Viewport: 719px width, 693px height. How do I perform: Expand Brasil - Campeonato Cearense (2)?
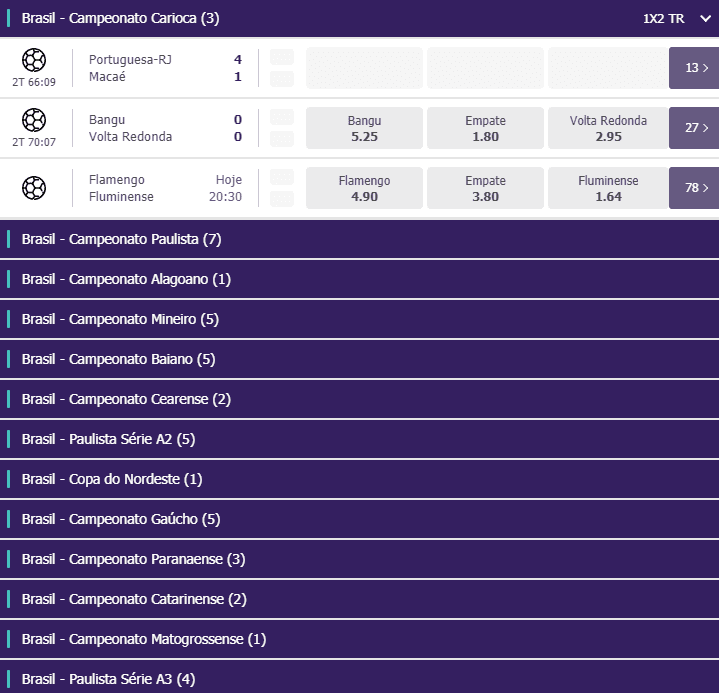click(x=360, y=399)
